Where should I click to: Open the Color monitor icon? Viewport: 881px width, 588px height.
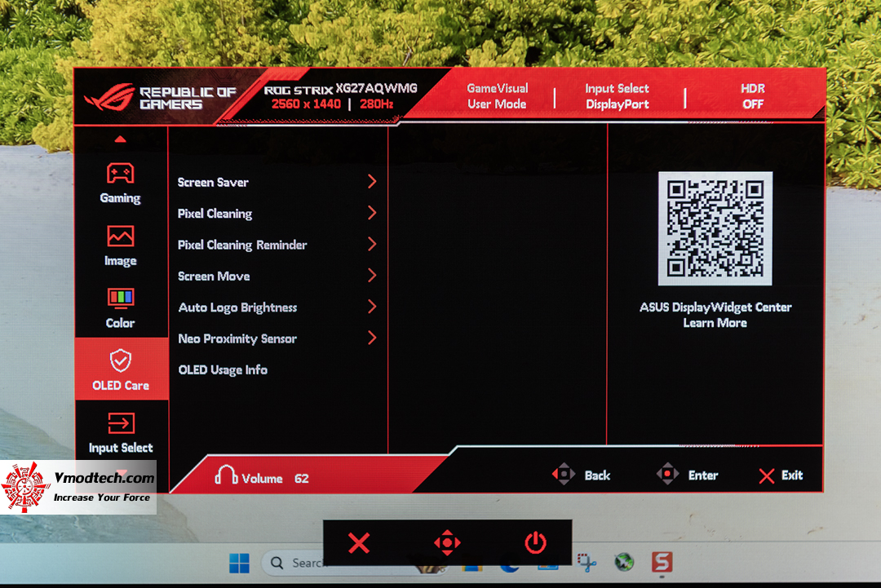click(x=120, y=298)
